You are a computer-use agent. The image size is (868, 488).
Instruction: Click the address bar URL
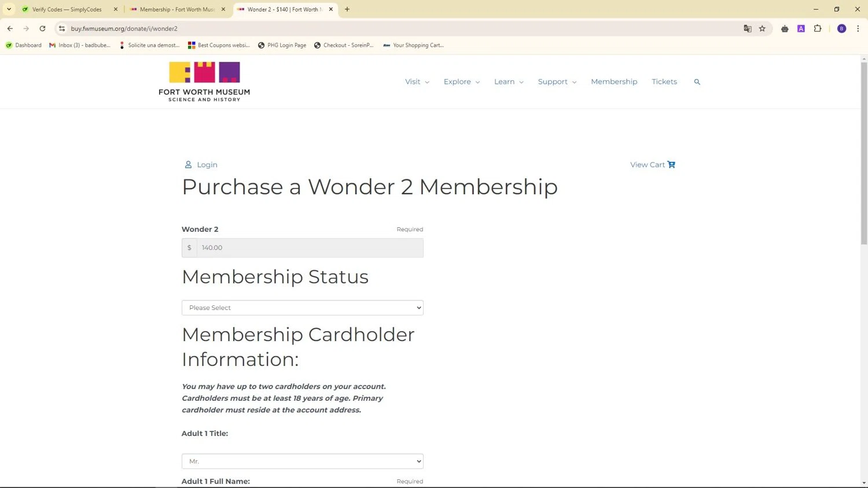tap(124, 28)
